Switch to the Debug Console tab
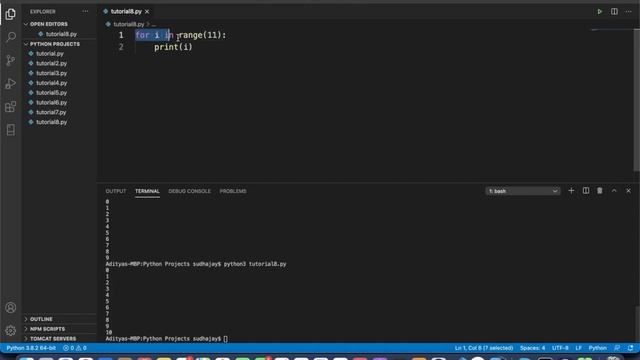Screen dimensions: 640x360 (189, 191)
